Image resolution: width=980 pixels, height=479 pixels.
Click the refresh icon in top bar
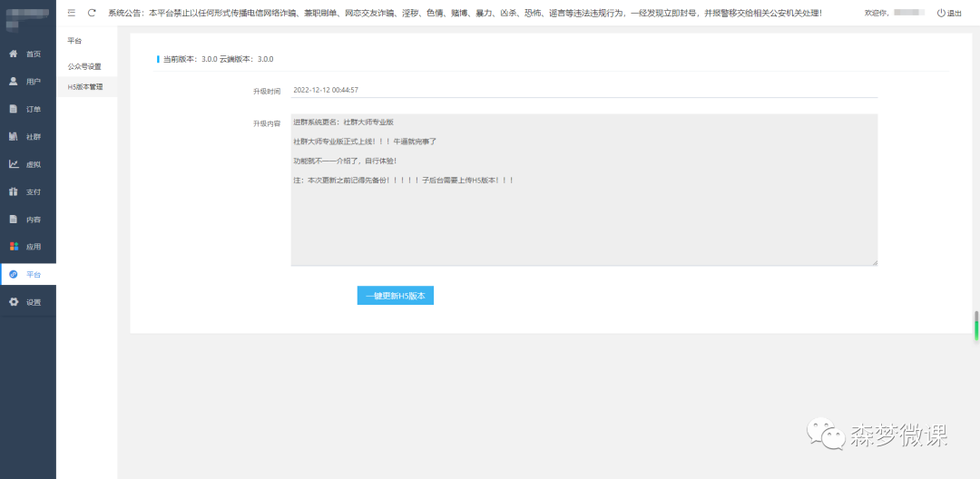pos(92,13)
